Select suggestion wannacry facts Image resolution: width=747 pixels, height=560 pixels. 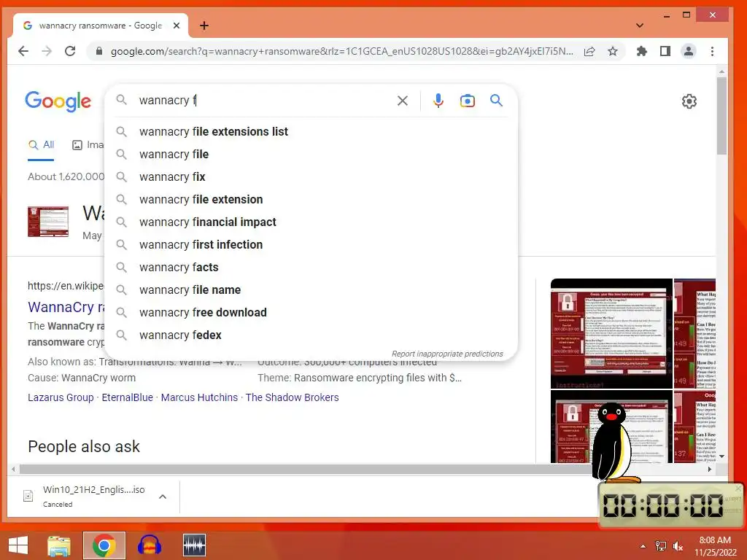tap(311, 267)
